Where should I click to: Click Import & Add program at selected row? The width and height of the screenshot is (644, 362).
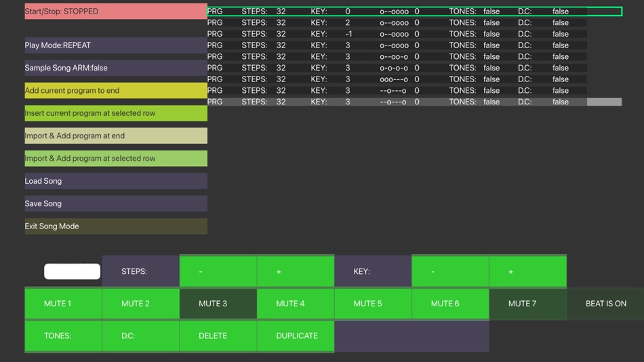[x=116, y=158]
